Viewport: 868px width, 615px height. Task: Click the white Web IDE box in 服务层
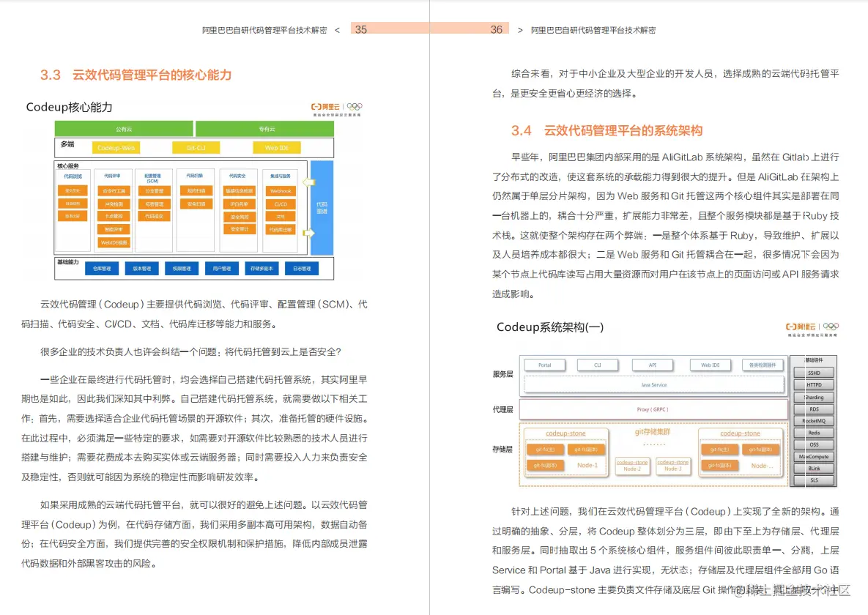(711, 365)
